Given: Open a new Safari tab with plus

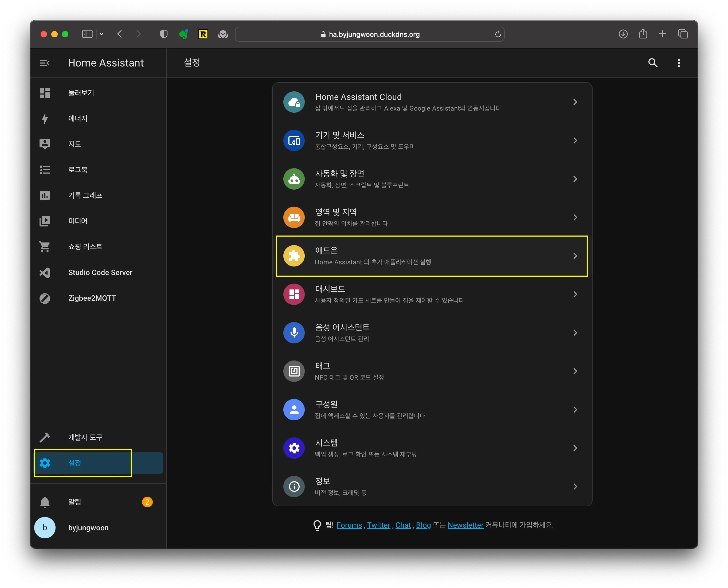Looking at the screenshot, I should pyautogui.click(x=663, y=34).
